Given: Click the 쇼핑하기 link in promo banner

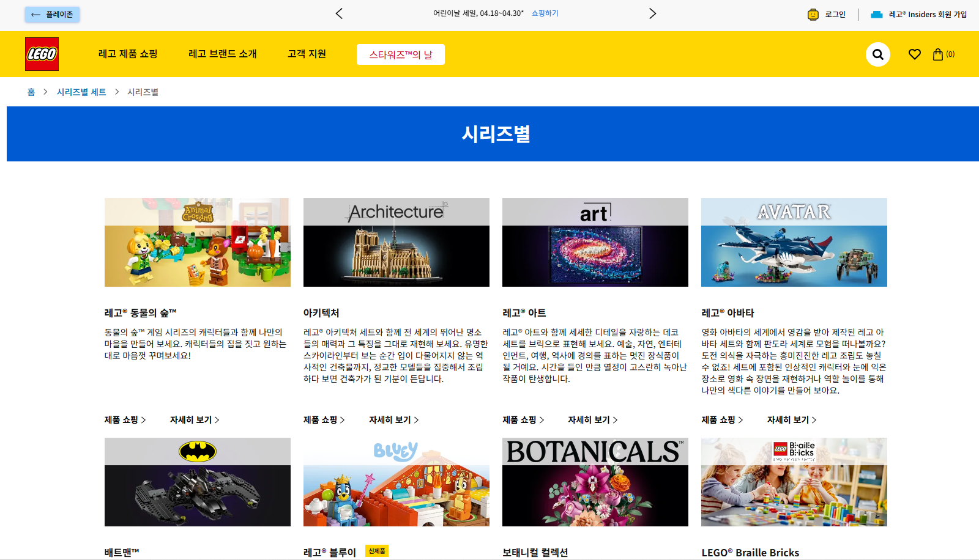Looking at the screenshot, I should tap(545, 13).
